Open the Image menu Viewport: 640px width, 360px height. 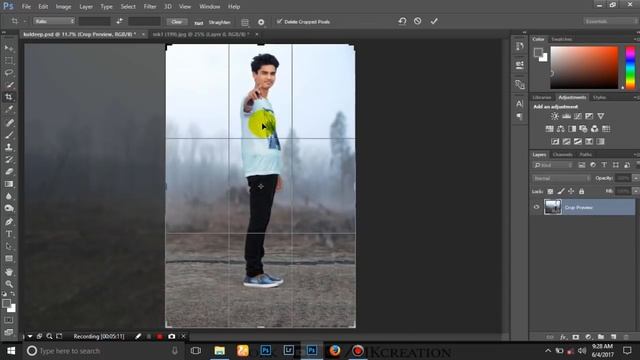[x=63, y=7]
